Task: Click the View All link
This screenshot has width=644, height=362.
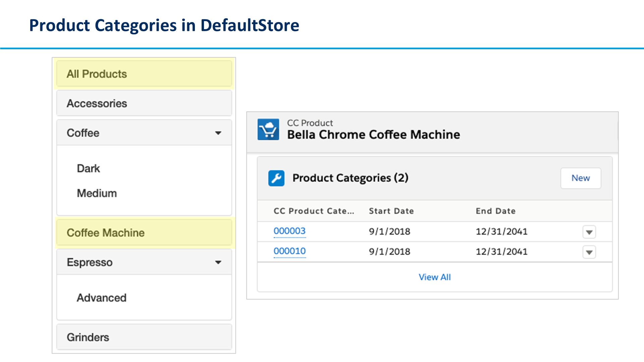Action: [x=435, y=277]
